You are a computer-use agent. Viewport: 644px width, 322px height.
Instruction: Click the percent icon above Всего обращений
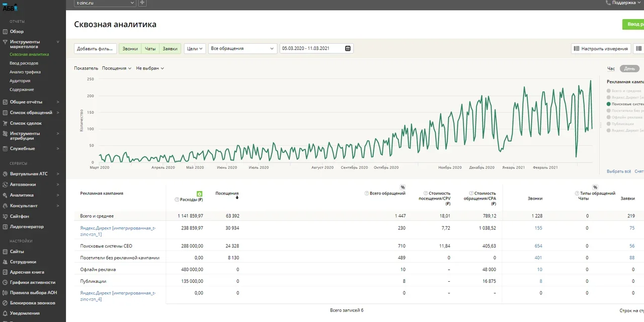(403, 187)
